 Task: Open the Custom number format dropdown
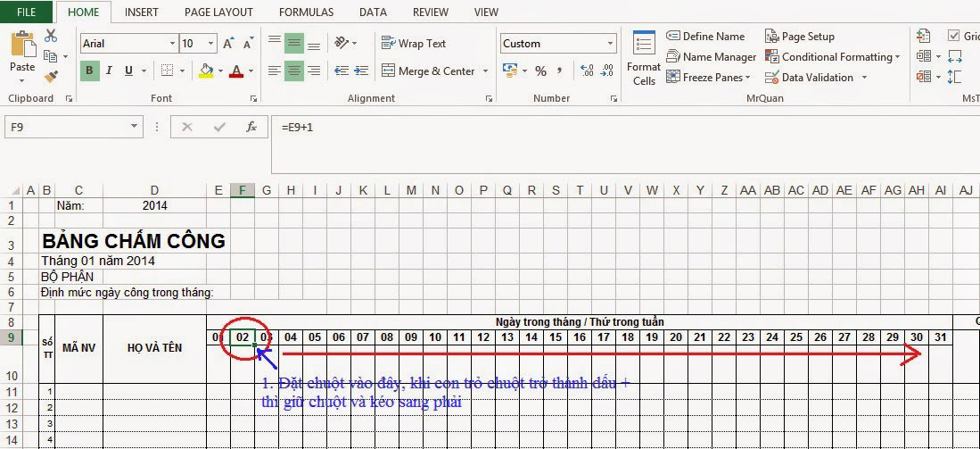(610, 44)
